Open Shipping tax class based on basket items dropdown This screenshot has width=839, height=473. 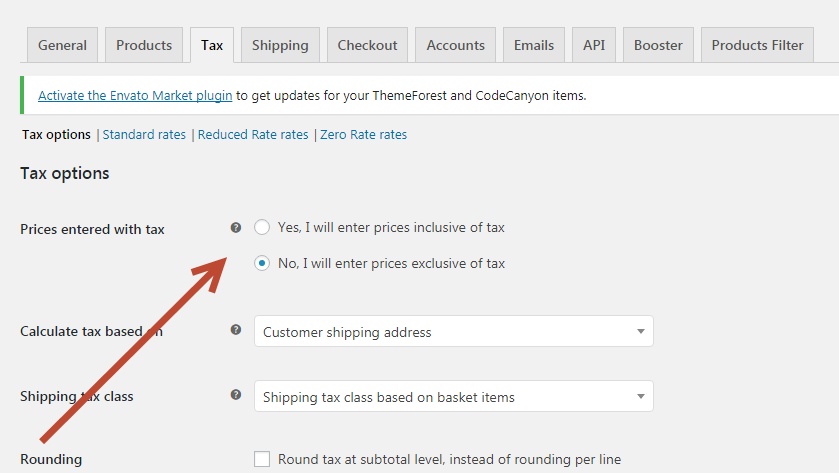(454, 396)
